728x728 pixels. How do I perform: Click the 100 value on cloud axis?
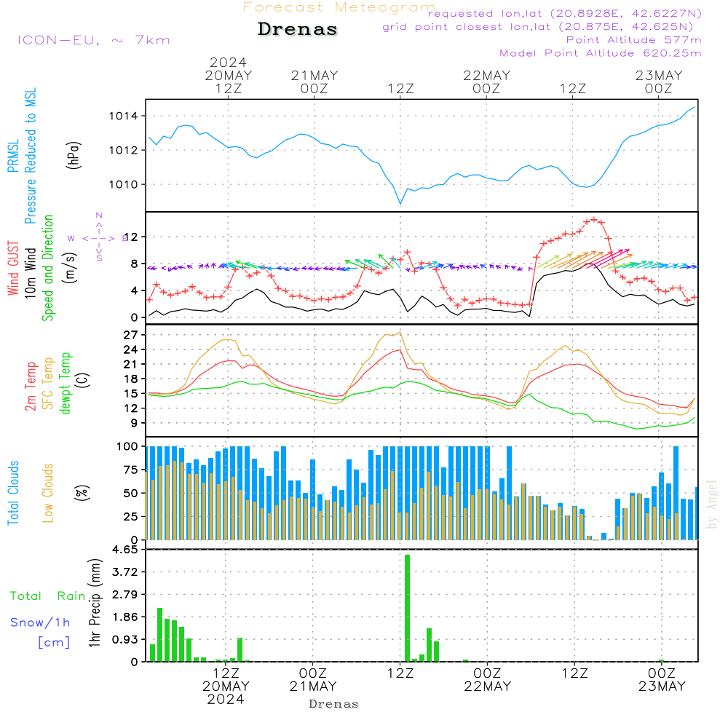127,447
